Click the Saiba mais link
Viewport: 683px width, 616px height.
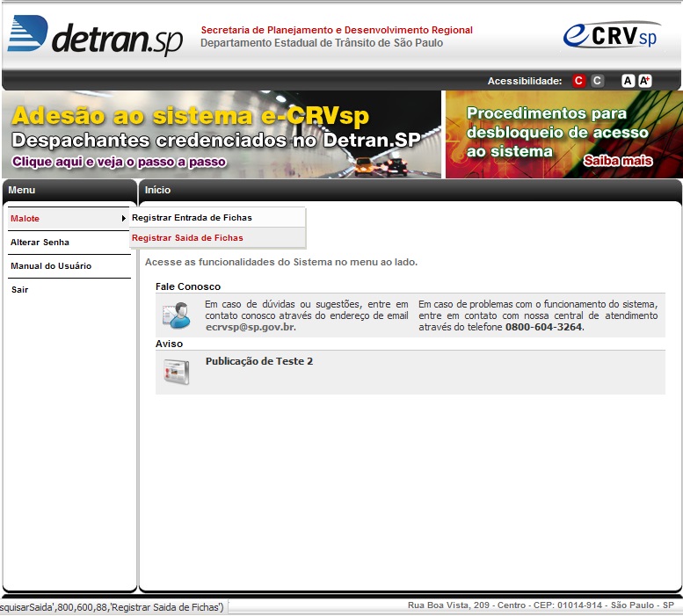click(618, 161)
